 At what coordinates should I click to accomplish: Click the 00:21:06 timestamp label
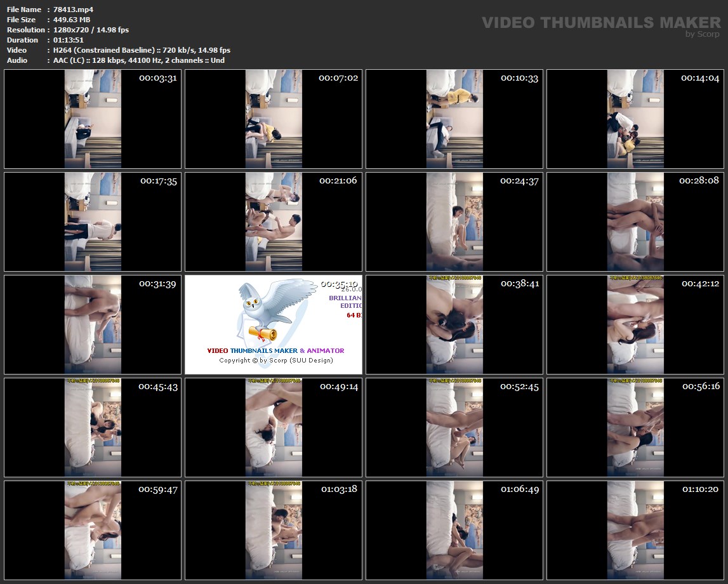click(x=338, y=180)
